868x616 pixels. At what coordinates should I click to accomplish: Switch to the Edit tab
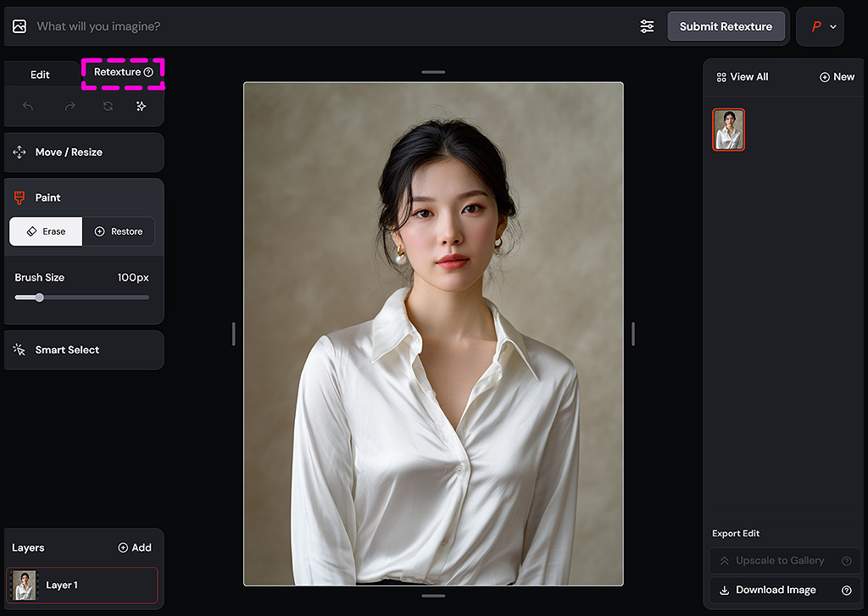coord(39,74)
